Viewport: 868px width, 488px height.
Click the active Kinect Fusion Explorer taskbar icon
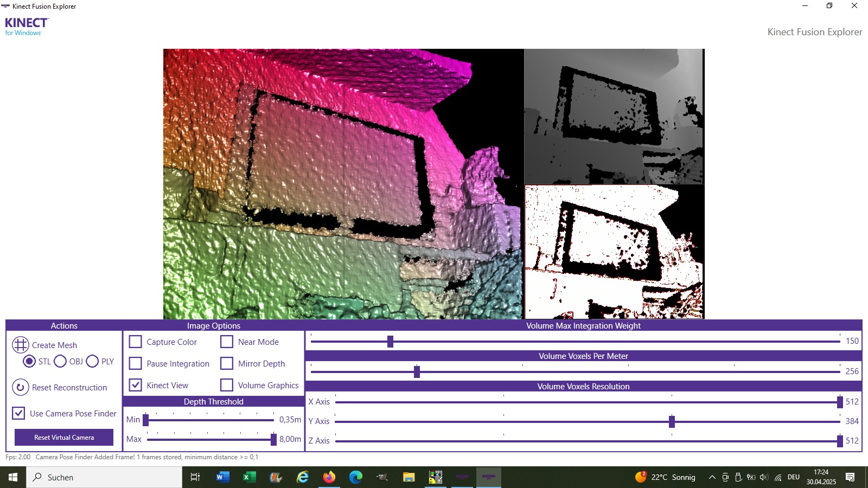click(x=489, y=477)
